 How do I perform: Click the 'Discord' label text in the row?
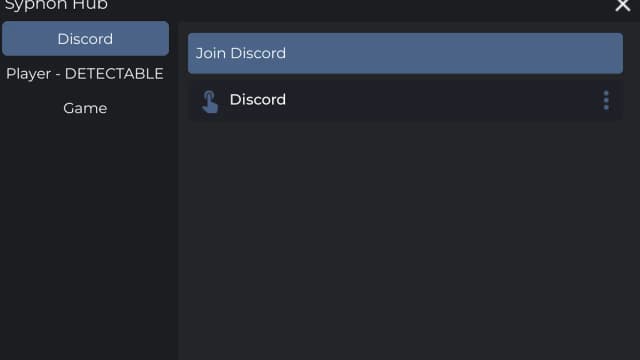click(258, 100)
